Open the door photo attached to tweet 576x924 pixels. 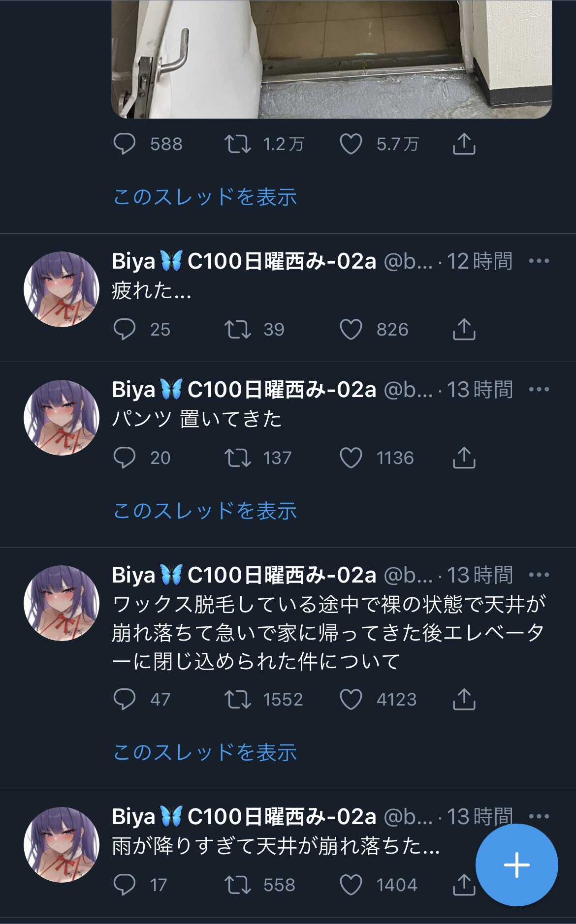(x=331, y=59)
